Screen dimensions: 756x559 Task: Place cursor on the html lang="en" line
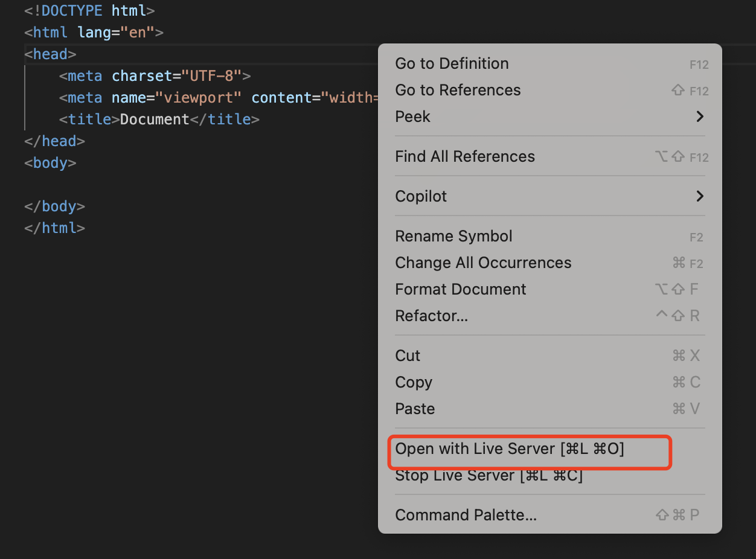coord(94,32)
